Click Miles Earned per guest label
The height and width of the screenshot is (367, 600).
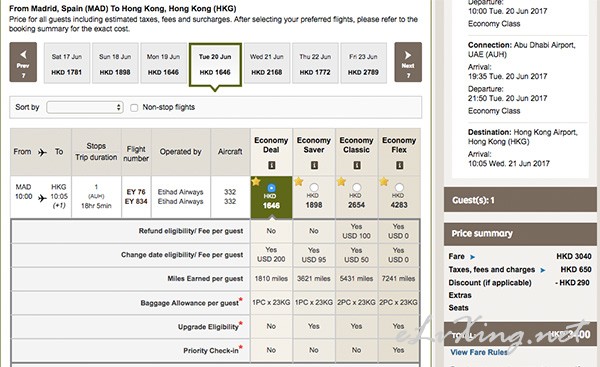point(205,279)
